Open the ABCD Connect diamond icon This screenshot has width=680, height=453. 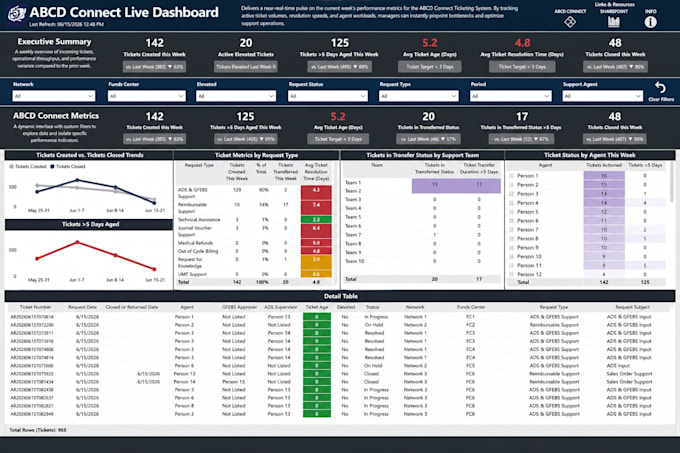coord(570,22)
